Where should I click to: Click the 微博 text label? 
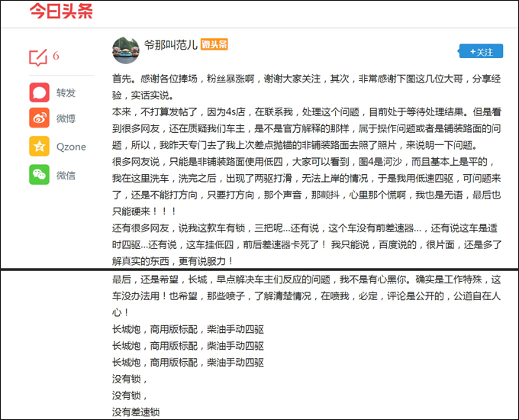click(x=66, y=118)
